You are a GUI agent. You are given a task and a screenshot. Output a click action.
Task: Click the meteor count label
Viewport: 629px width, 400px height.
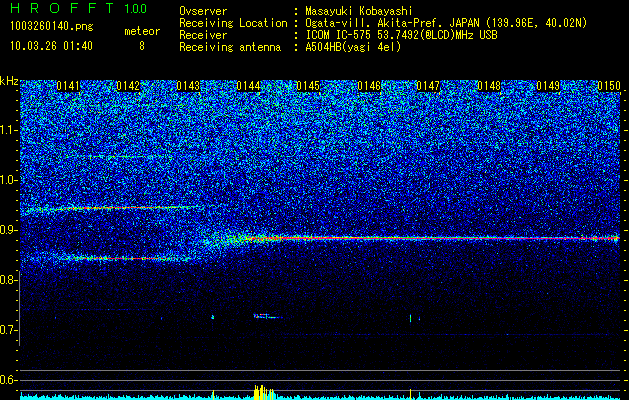tap(142, 31)
